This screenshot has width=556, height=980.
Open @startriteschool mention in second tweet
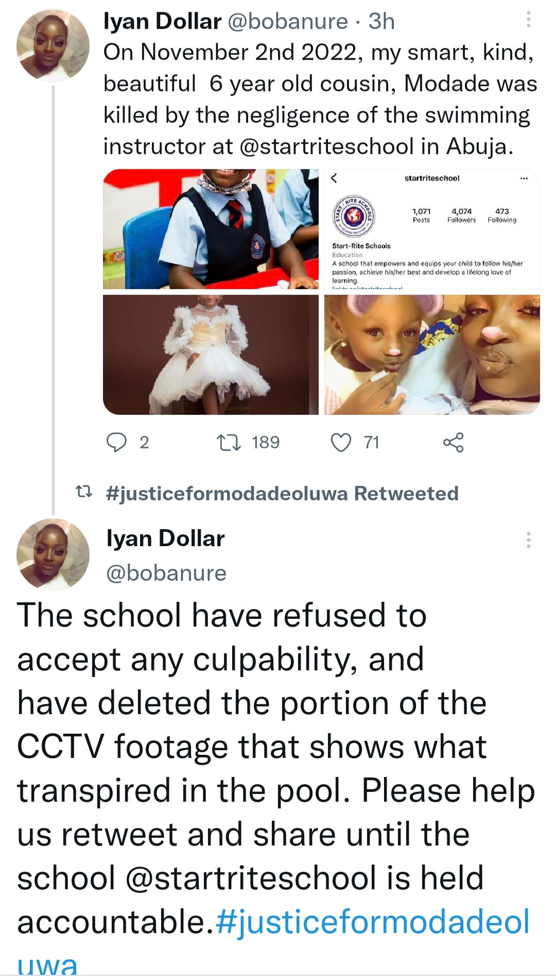click(x=251, y=878)
